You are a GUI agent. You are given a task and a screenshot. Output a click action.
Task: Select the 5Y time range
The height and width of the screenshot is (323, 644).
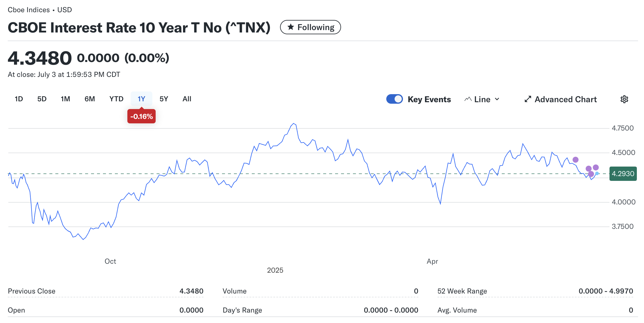point(164,99)
